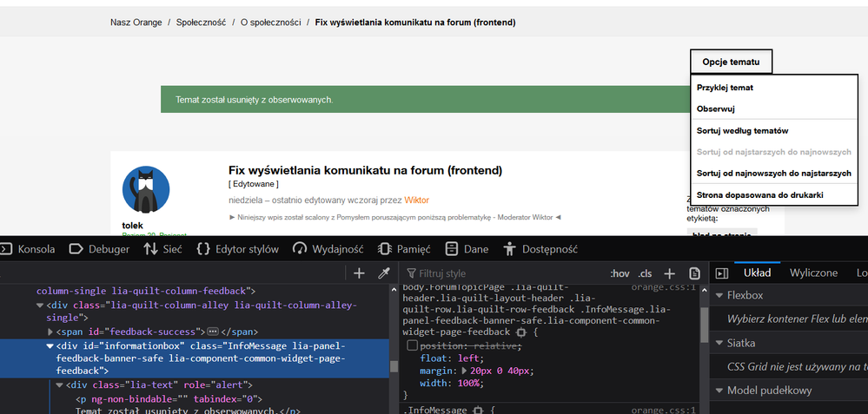The image size is (868, 414).
Task: Select Przyklej temat from options menu
Action: pos(725,88)
